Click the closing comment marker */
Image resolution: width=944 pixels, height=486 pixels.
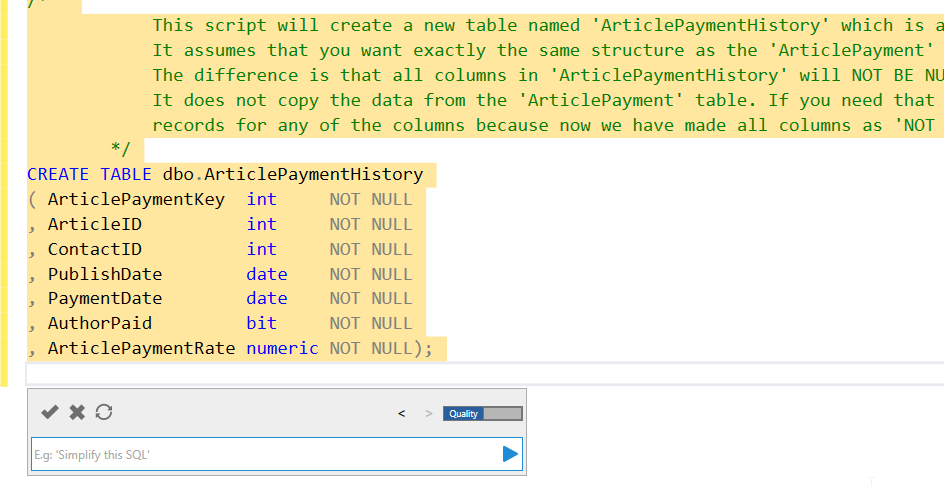click(120, 150)
